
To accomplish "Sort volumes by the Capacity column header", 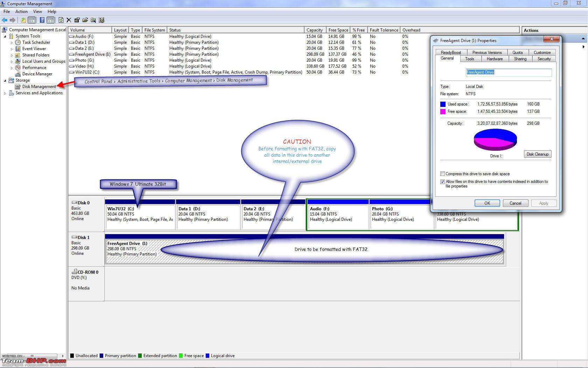I will click(x=315, y=30).
